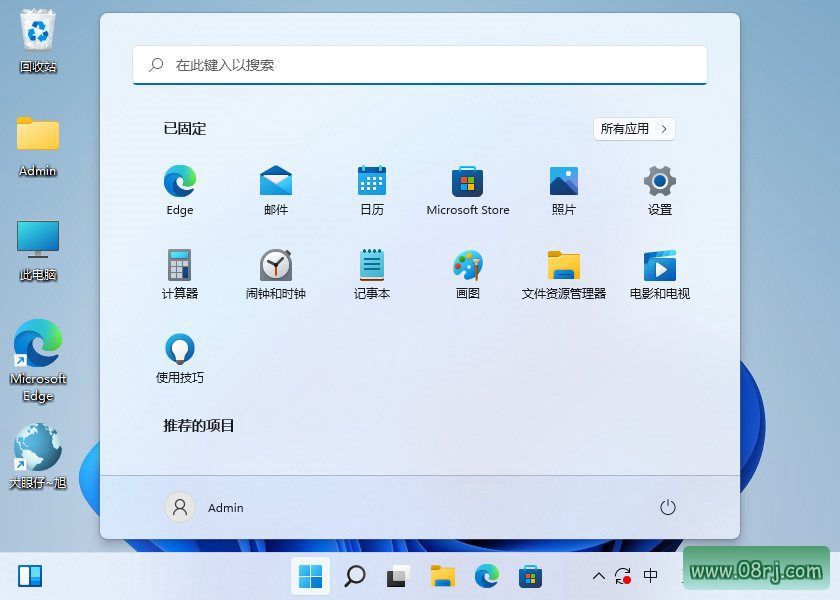The width and height of the screenshot is (840, 600).
Task: Open the widgets panel on taskbar
Action: click(29, 576)
